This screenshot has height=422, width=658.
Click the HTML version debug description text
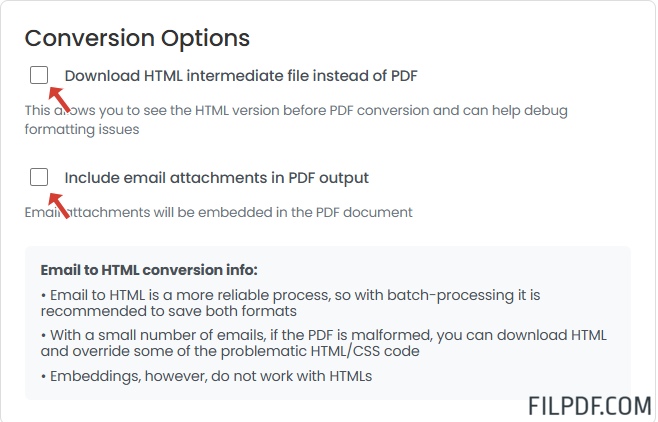tap(296, 110)
